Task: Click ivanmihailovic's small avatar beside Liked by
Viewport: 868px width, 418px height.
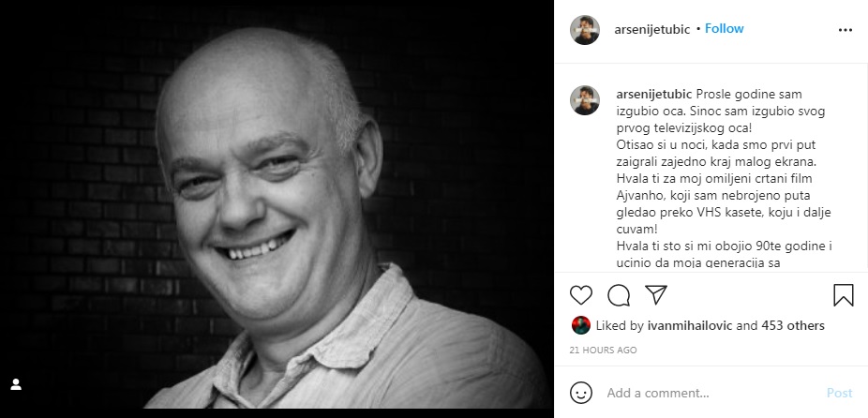Action: click(580, 325)
